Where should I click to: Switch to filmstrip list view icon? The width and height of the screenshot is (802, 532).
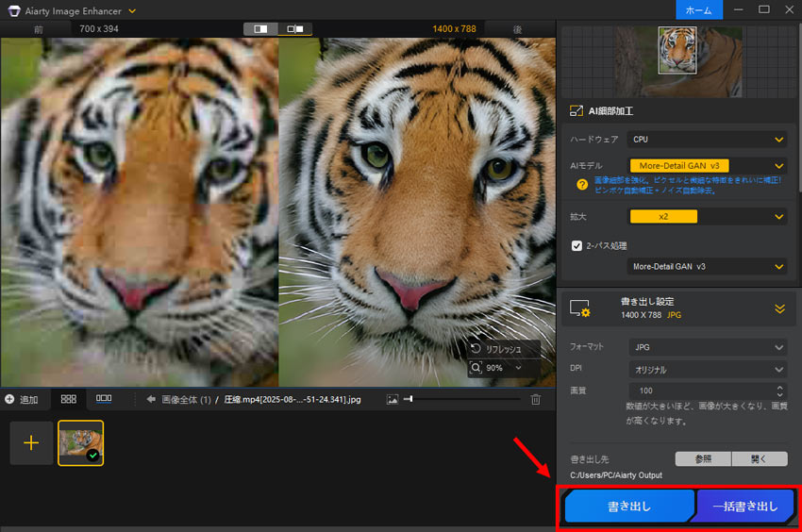[x=104, y=398]
